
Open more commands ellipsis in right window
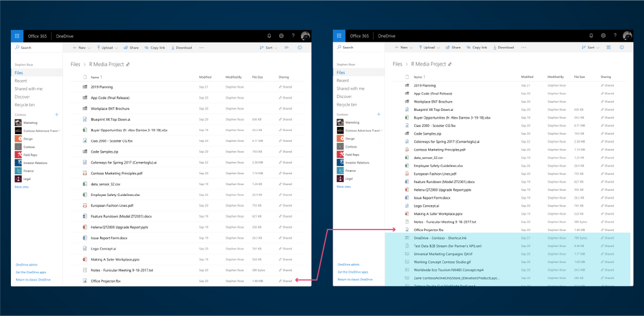point(523,48)
